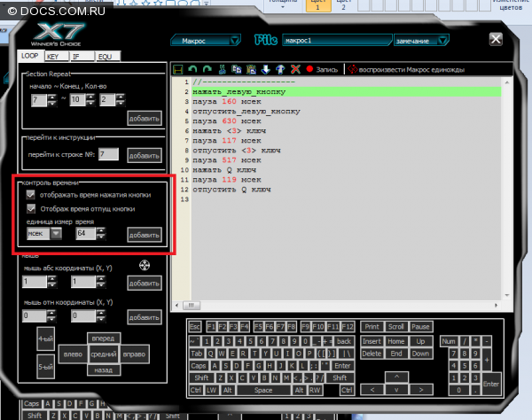Click the Delete key on virtual keyboard

(x=372, y=354)
